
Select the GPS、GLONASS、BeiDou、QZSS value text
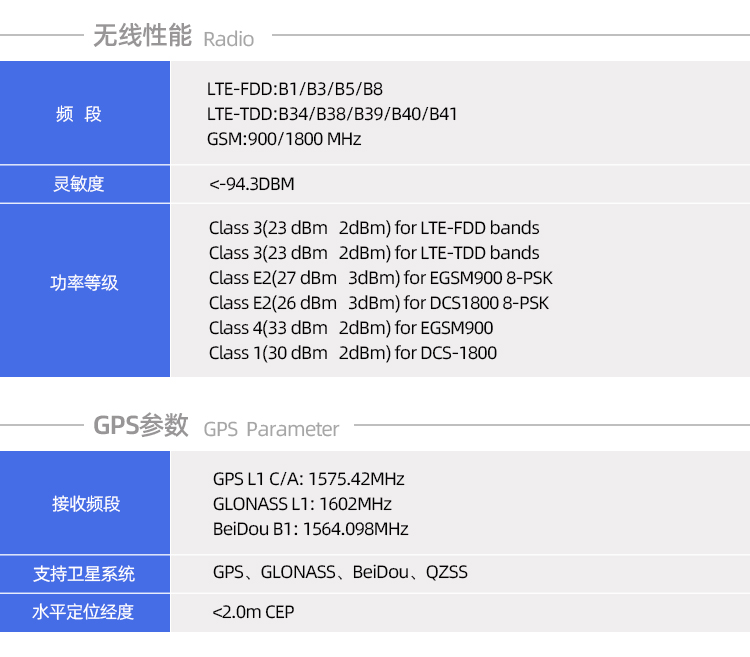click(340, 573)
